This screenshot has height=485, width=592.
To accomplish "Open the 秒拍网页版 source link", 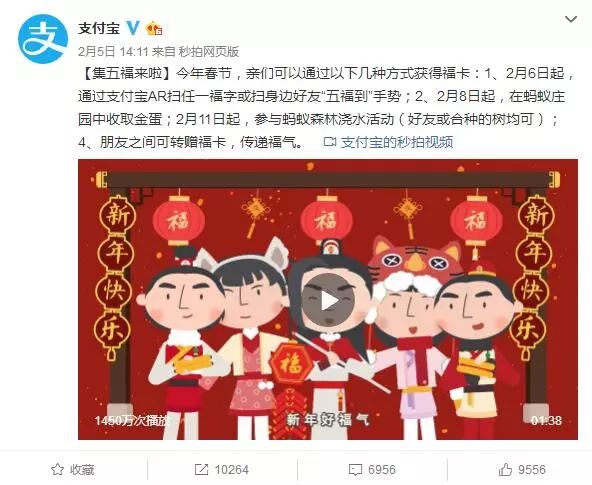I will pos(209,51).
